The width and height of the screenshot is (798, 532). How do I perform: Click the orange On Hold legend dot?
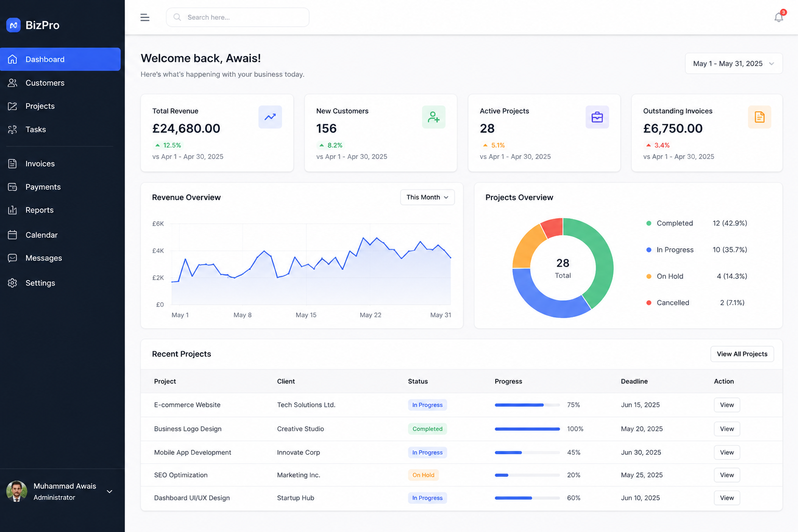coord(648,276)
